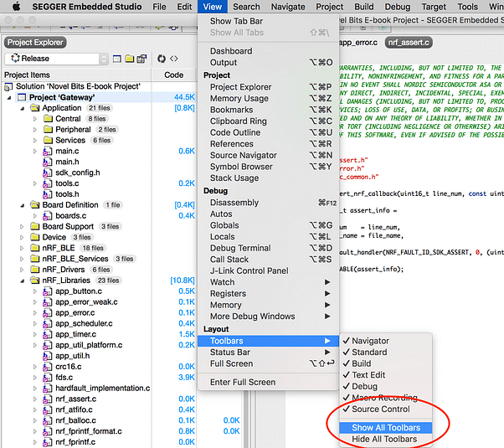Click the Central folder icon
This screenshot has width=504, height=448.
coord(48,119)
